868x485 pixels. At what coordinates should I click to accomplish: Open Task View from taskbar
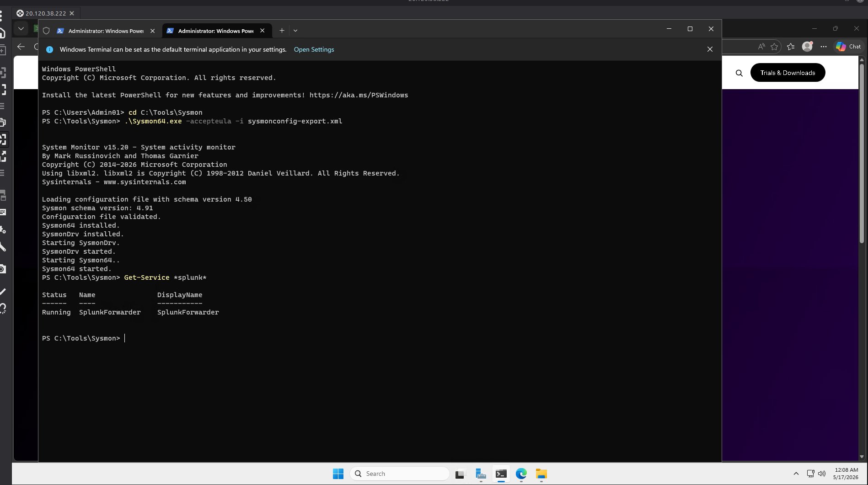(x=460, y=474)
